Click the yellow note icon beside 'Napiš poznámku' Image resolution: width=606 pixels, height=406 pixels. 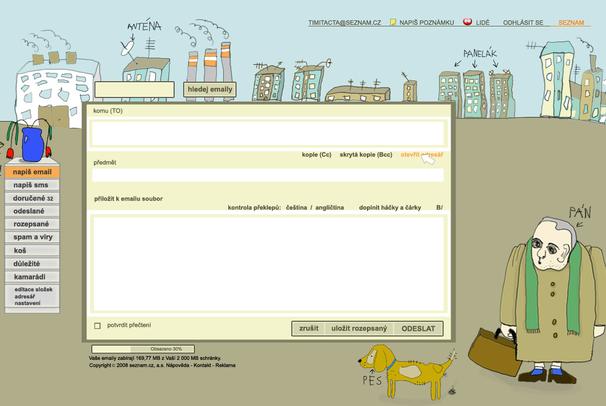pos(393,21)
